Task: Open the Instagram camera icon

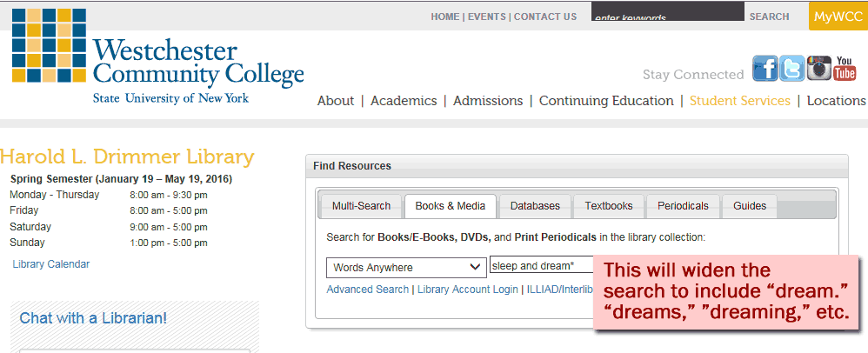Action: 818,69
